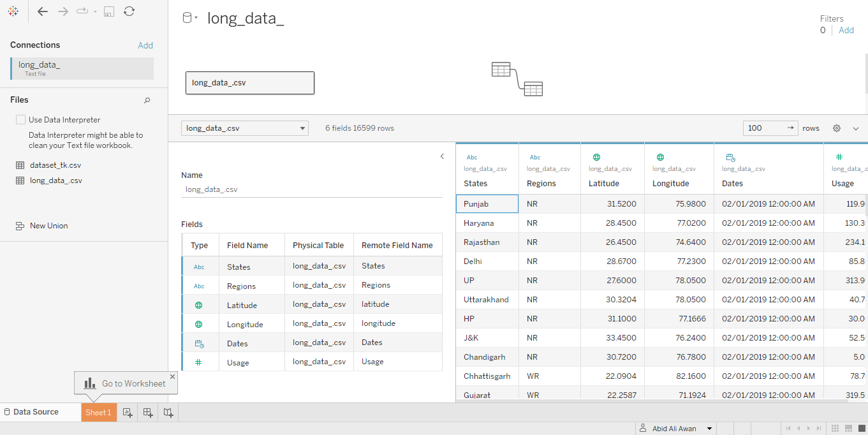Screen dimensions: 868x435
Task: Click the New Worksheet icon
Action: (128, 413)
